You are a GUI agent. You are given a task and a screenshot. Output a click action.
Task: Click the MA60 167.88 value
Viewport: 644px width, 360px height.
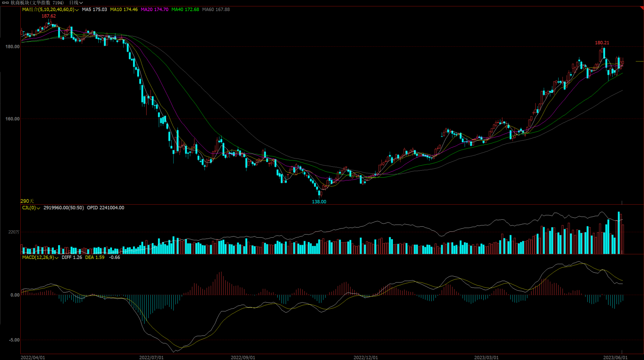coord(216,9)
